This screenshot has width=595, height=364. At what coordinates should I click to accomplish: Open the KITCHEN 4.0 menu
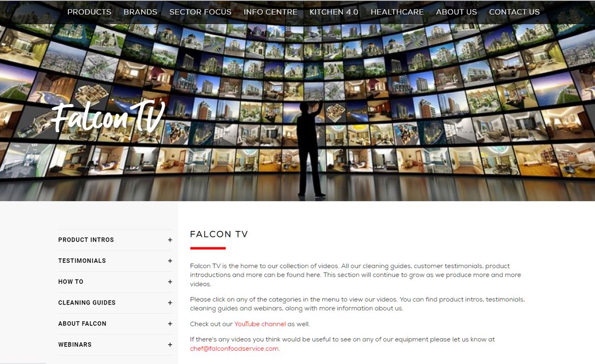334,12
